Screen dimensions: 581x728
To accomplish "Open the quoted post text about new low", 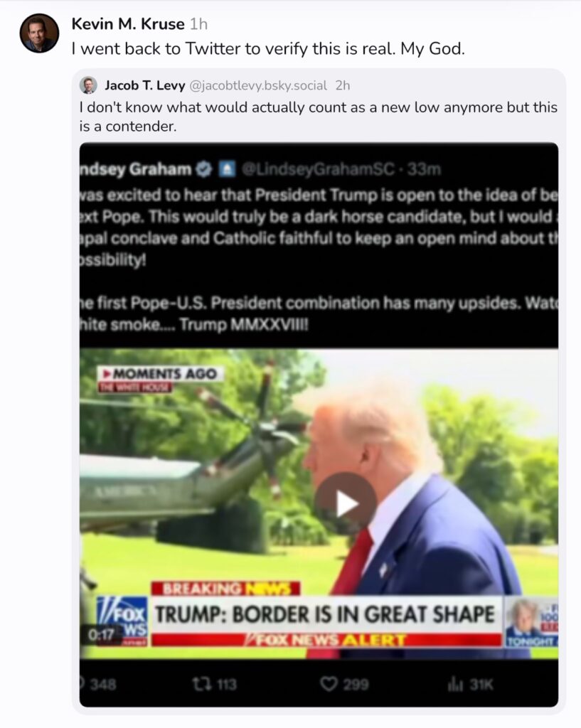I will (x=318, y=117).
